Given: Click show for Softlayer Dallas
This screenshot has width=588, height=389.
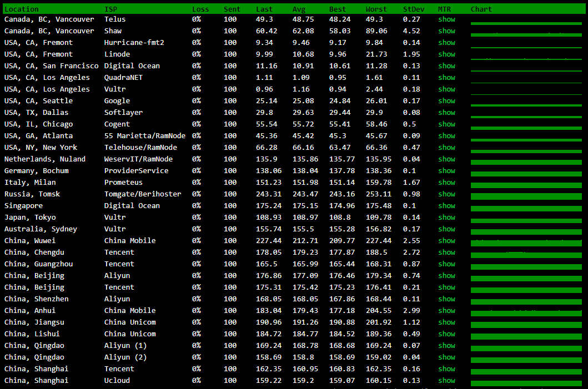Looking at the screenshot, I should tap(446, 112).
